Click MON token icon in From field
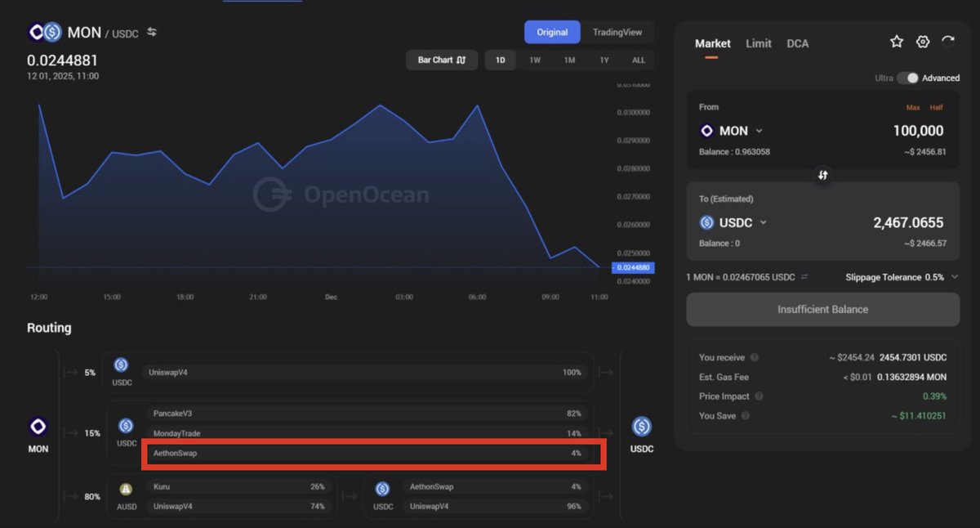 706,131
